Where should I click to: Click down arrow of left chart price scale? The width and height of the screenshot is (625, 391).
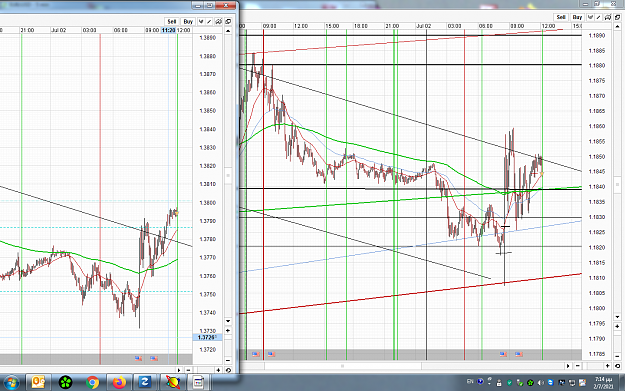coord(228,321)
